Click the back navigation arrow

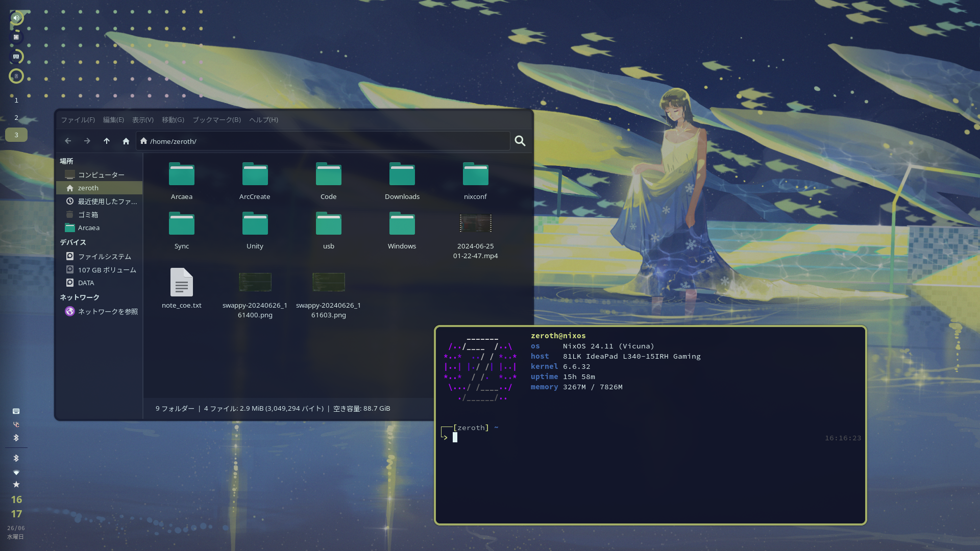coord(68,141)
